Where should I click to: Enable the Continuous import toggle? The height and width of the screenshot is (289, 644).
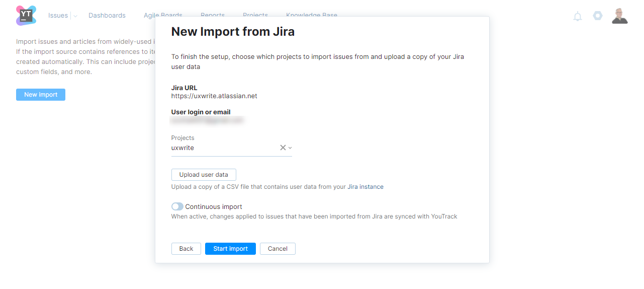pyautogui.click(x=177, y=206)
